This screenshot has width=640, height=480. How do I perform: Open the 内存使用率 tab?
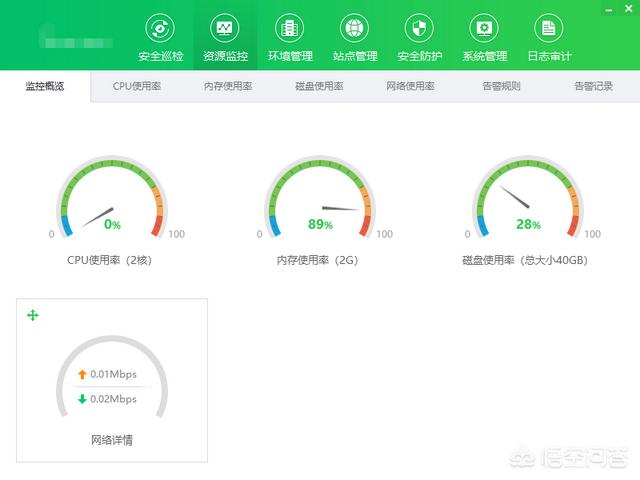coord(228,87)
